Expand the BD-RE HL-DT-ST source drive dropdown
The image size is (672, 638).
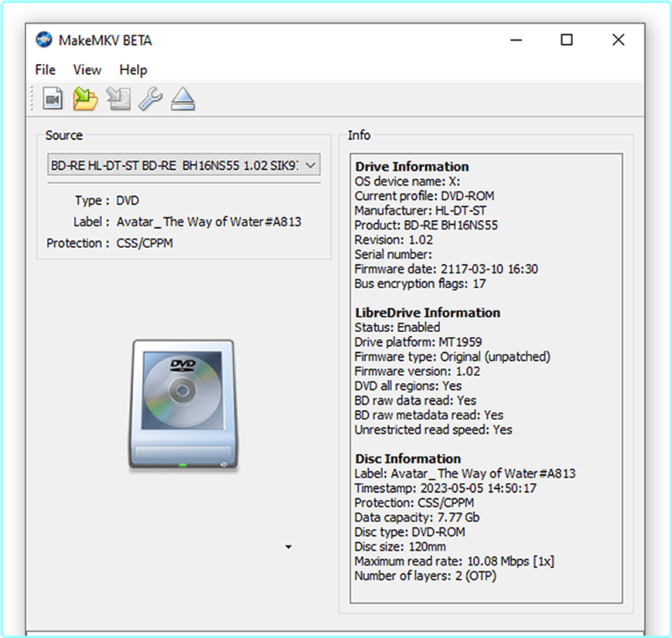183,166
